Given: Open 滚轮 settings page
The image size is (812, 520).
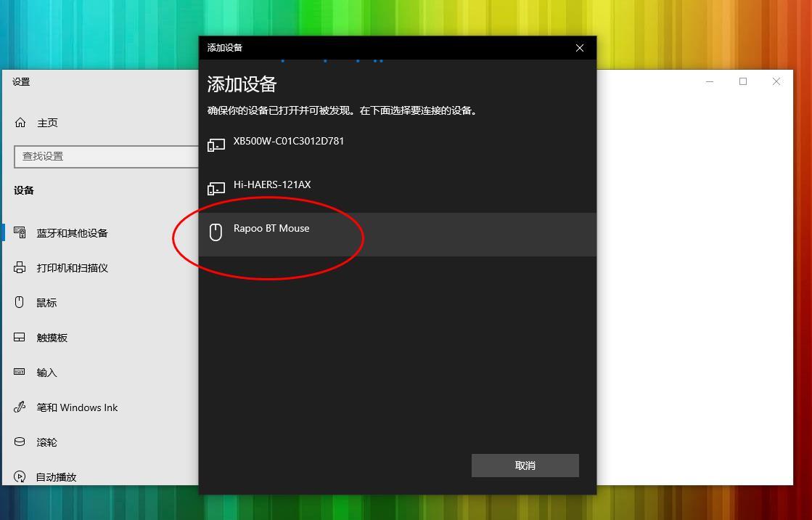Looking at the screenshot, I should pyautogui.click(x=46, y=443).
